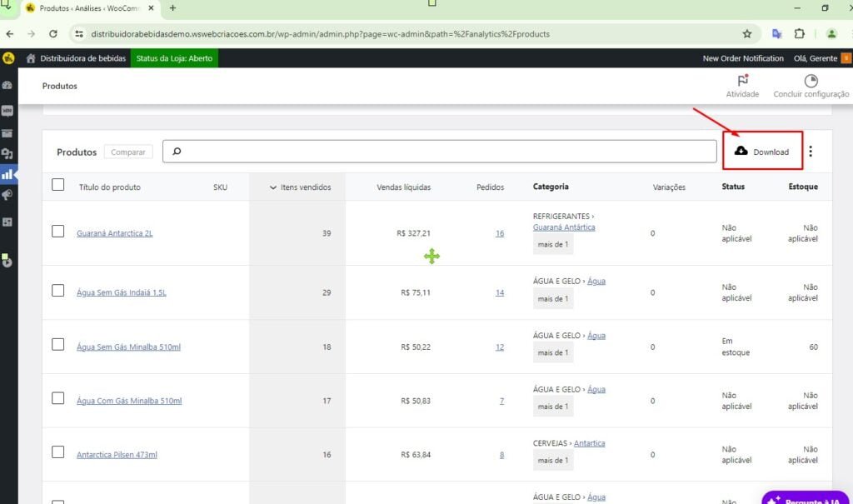Toggle the select-all products checkbox in header
Viewport: 853px width, 504px height.
pos(57,185)
